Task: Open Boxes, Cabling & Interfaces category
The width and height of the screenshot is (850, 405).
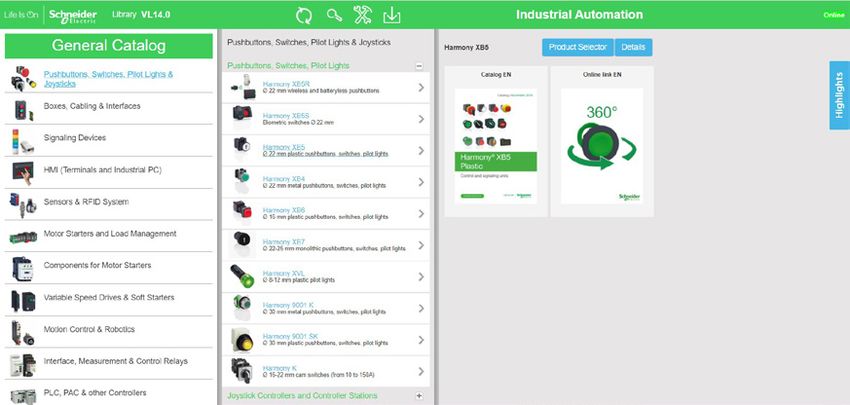Action: tap(92, 106)
